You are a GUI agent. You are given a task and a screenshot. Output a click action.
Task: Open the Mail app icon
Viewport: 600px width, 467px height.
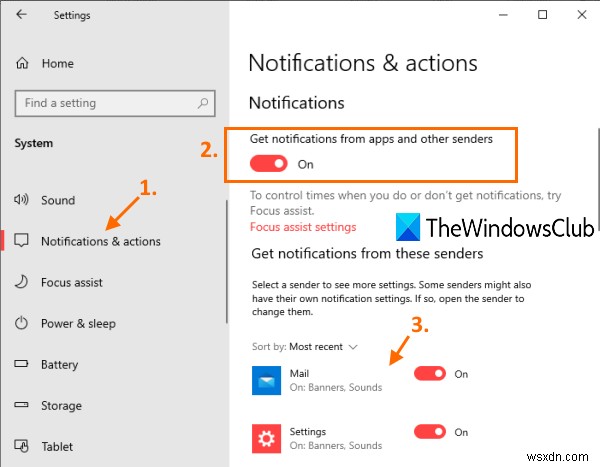coord(266,380)
